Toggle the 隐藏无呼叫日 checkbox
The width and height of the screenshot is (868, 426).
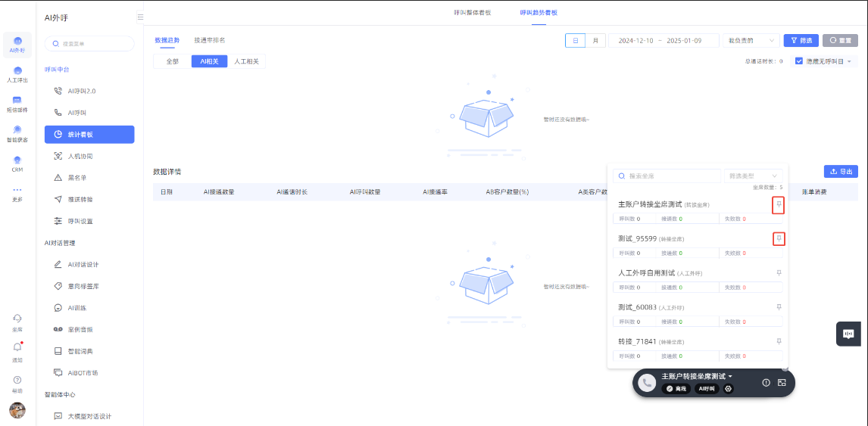click(799, 61)
